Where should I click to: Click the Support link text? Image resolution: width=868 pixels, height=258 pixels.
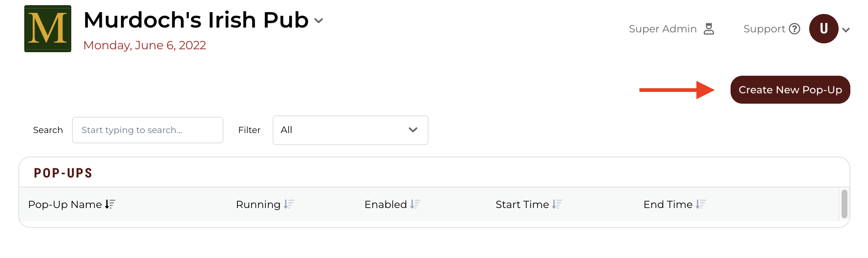(x=764, y=29)
